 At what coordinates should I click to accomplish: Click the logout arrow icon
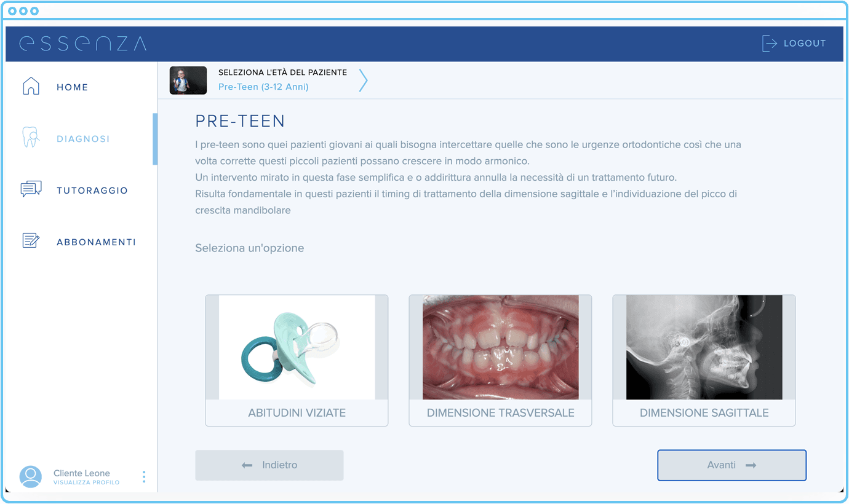click(x=770, y=43)
